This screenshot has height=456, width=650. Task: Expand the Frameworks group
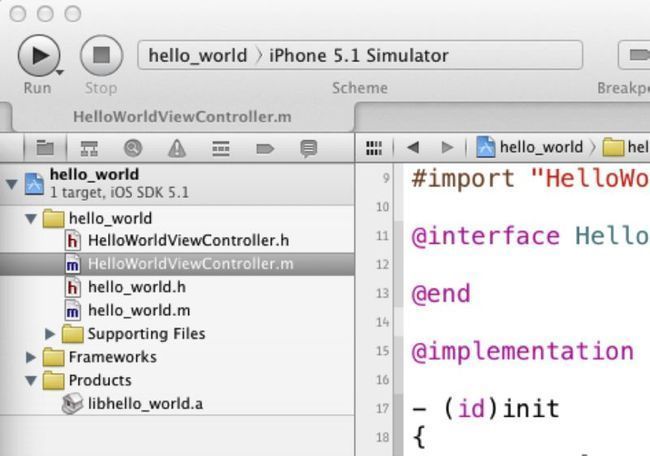click(31, 357)
